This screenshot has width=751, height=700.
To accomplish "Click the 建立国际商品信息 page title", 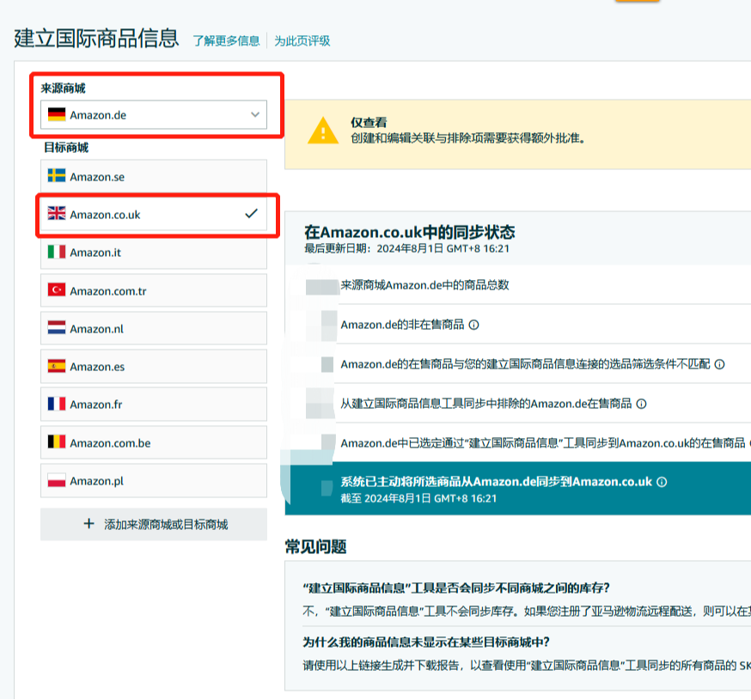I will pos(96,39).
